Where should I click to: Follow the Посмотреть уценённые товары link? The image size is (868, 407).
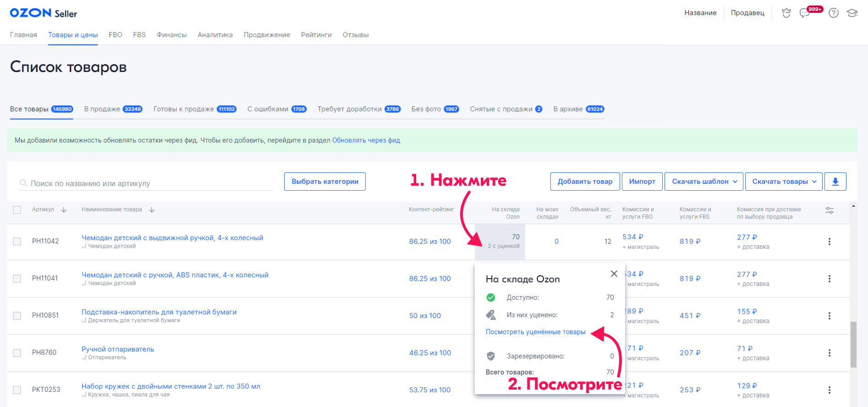click(535, 332)
